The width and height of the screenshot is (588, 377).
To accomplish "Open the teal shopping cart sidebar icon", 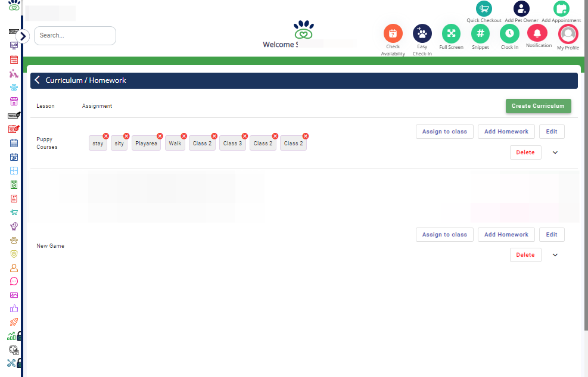I will point(14,212).
